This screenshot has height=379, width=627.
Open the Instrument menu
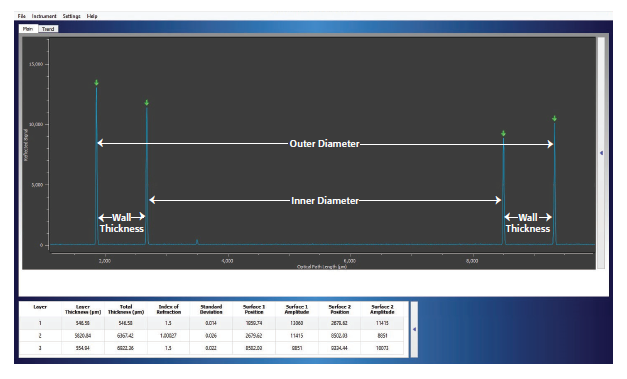44,16
